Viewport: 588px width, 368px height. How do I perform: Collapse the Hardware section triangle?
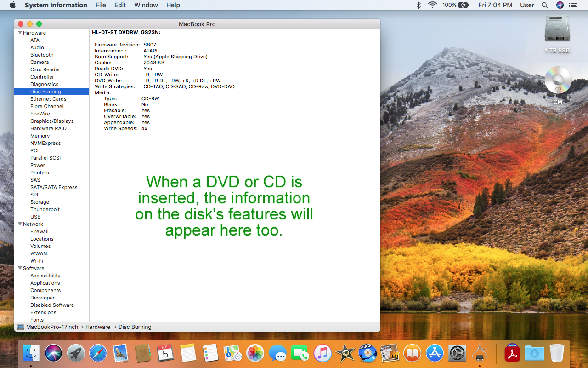point(20,33)
